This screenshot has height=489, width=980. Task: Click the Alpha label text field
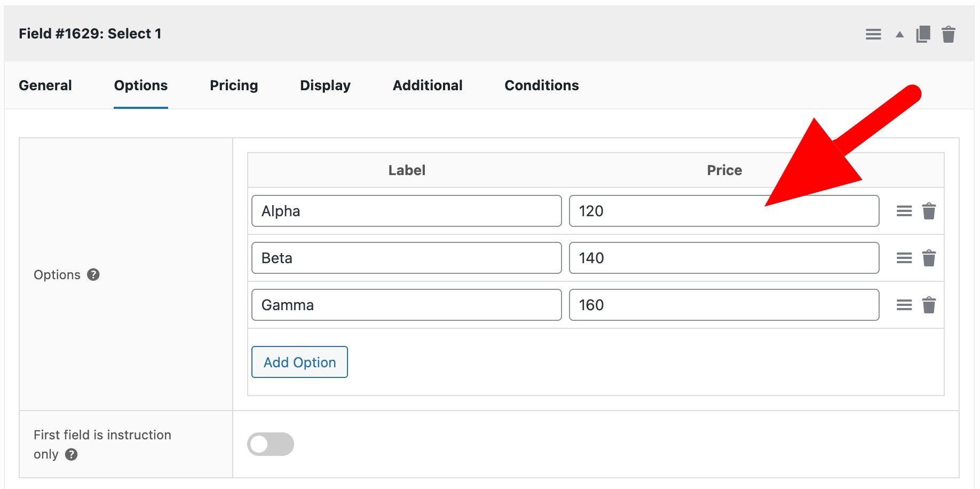pyautogui.click(x=406, y=211)
